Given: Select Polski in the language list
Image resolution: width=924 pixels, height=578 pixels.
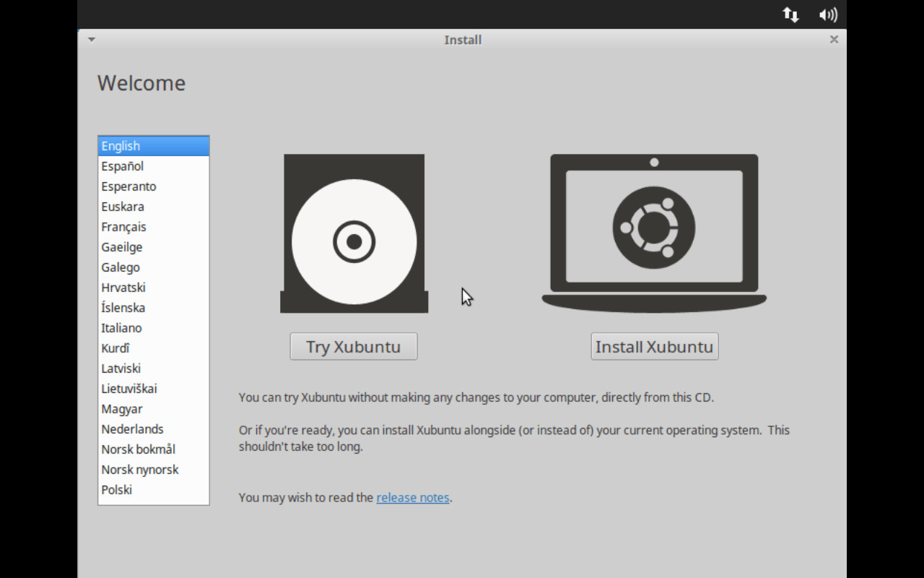Looking at the screenshot, I should pos(154,490).
